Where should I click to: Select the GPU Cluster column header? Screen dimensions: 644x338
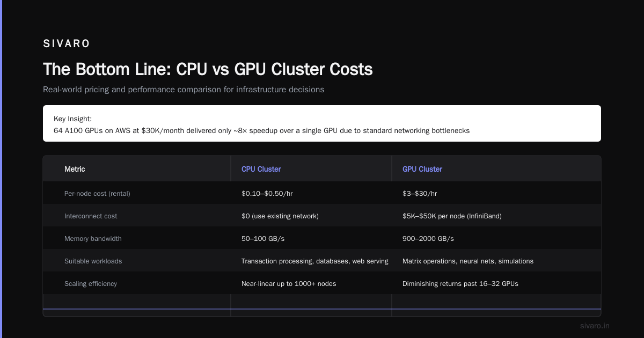coord(422,169)
